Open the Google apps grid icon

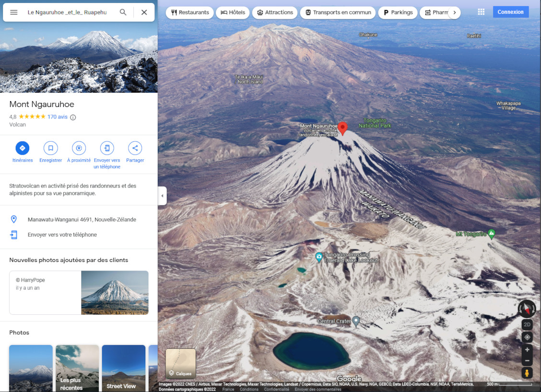click(x=481, y=12)
